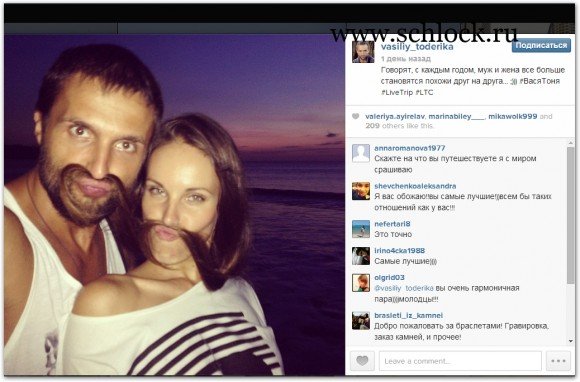This screenshot has height=382, width=580.
Task: Open olgrid03 commenter avatar
Action: (x=361, y=283)
